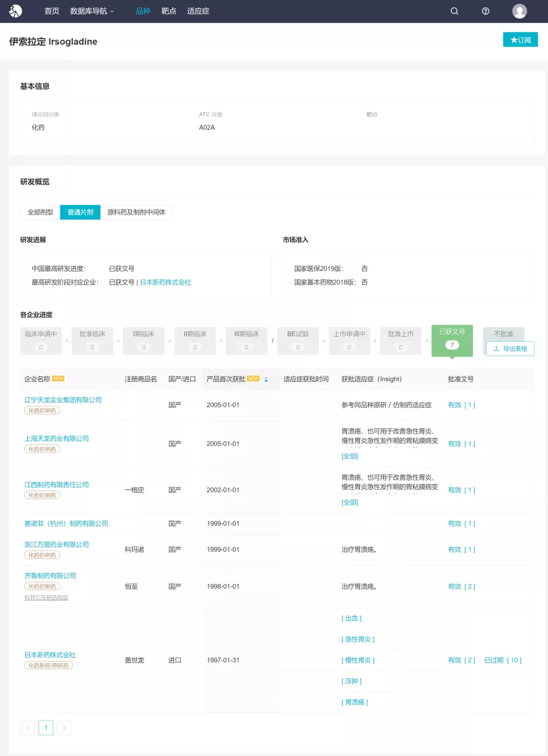Image resolution: width=548 pixels, height=756 pixels.
Task: Open 有效 [1] for 江西制药
Action: click(x=462, y=490)
